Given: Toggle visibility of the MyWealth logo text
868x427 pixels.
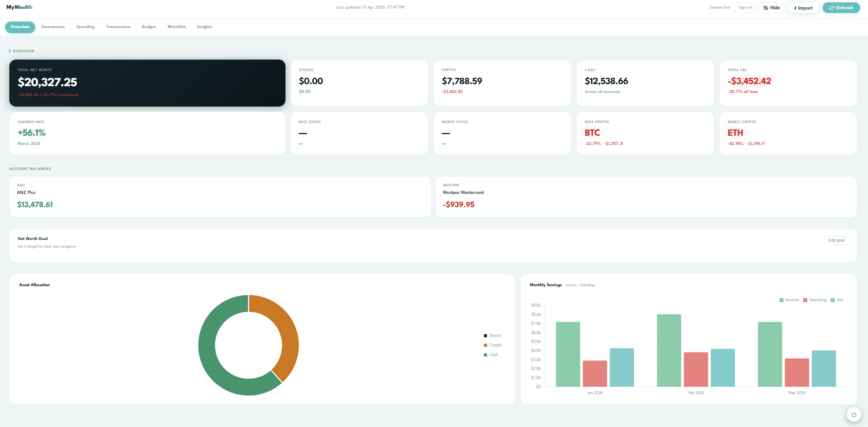Looking at the screenshot, I should pyautogui.click(x=19, y=7).
